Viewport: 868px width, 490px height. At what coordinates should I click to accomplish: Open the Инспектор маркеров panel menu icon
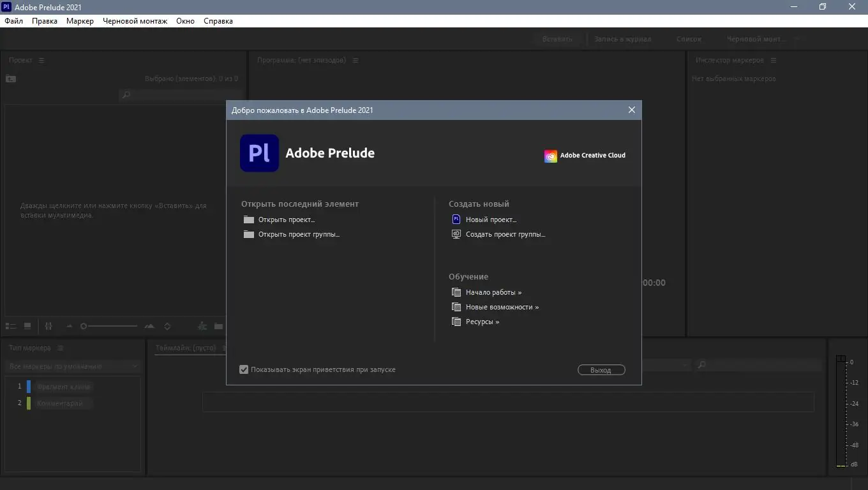click(773, 60)
